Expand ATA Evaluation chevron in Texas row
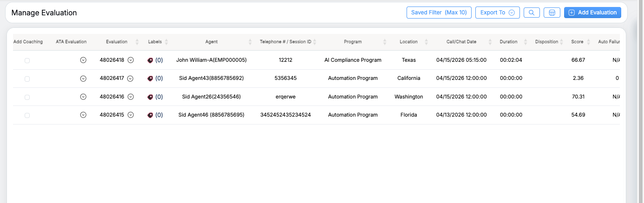 (83, 60)
